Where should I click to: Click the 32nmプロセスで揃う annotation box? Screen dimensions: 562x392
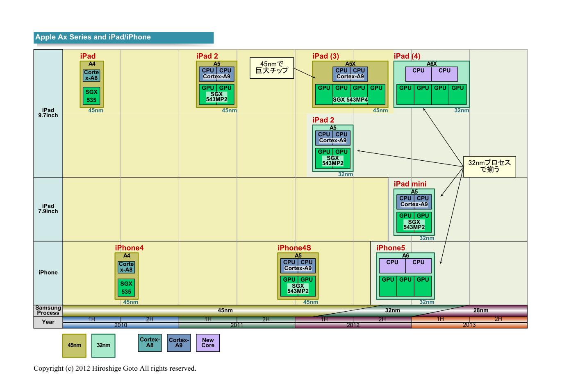pos(489,166)
